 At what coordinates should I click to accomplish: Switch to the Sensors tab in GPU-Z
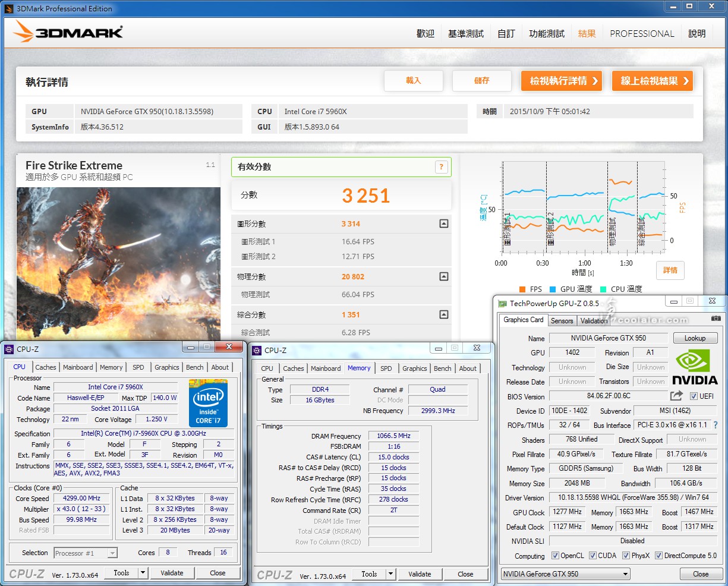pyautogui.click(x=562, y=320)
